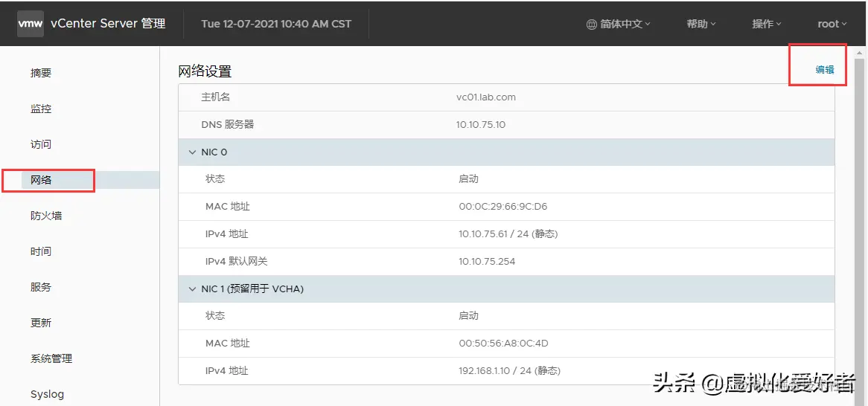Go to the 监控 monitoring page

[x=41, y=109]
